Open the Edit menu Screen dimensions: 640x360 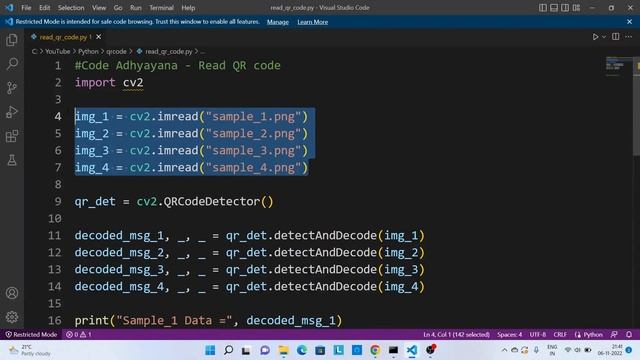(44, 8)
